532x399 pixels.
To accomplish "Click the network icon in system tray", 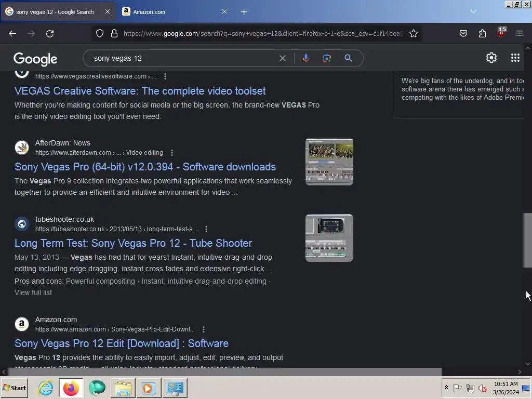I will 470,388.
